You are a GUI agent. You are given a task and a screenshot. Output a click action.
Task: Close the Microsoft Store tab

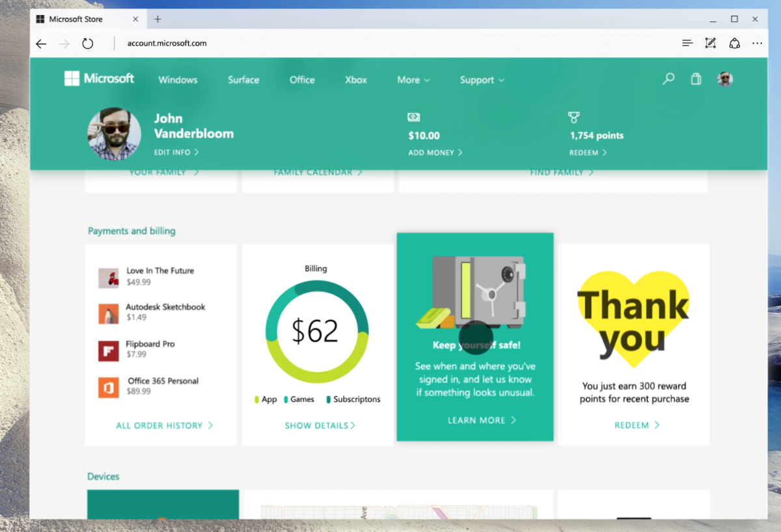point(136,20)
